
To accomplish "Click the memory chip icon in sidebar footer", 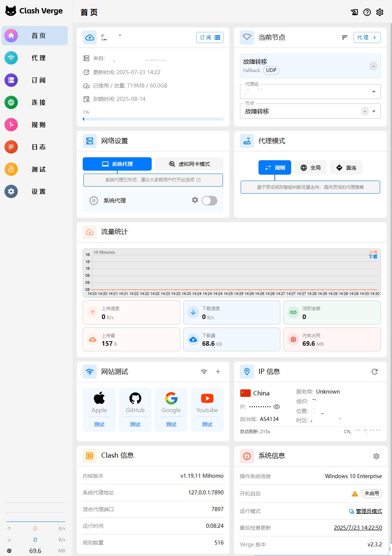I will pyautogui.click(x=9, y=551).
